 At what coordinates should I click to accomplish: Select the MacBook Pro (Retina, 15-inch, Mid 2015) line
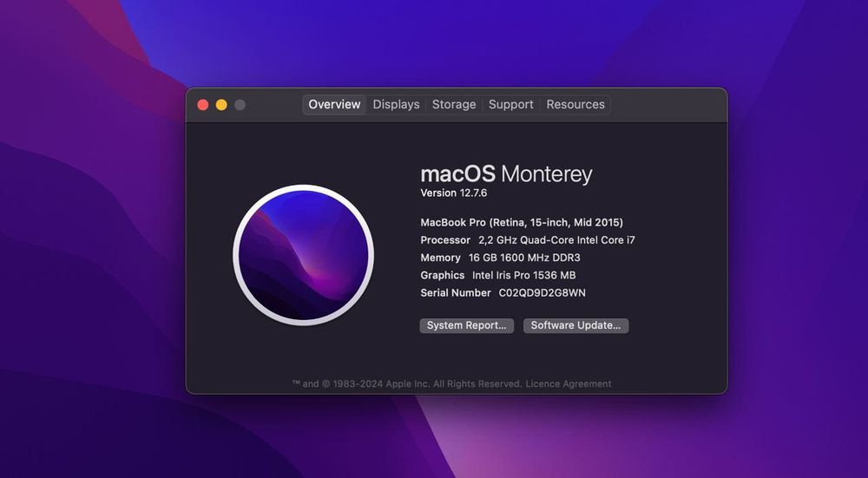click(522, 222)
